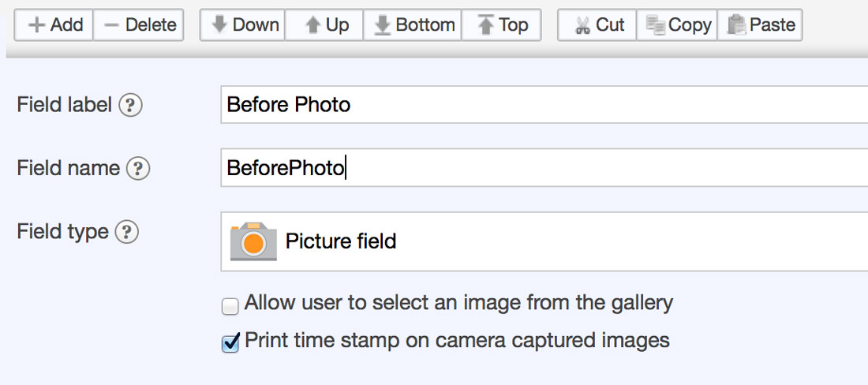Image resolution: width=868 pixels, height=385 pixels.
Task: Click the 'Allow user to select' label text
Action: 458,303
